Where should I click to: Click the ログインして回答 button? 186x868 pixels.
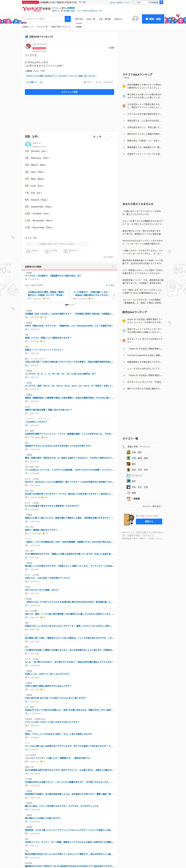[x=70, y=92]
